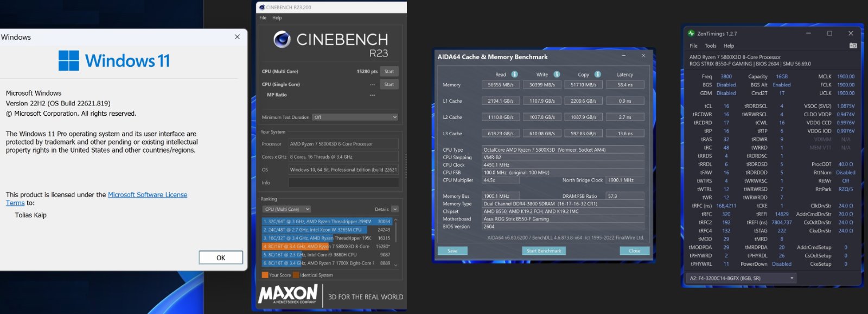Click the info icon next to Copy in AIDA64
This screenshot has width=868, height=314.
pyautogui.click(x=597, y=74)
